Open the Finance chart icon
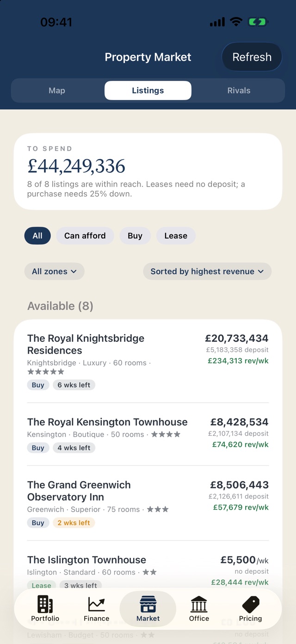Image resolution: width=296 pixels, height=644 pixels. click(97, 604)
